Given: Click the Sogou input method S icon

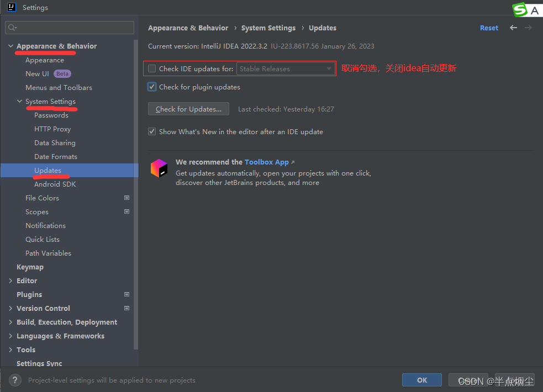Looking at the screenshot, I should (520, 10).
